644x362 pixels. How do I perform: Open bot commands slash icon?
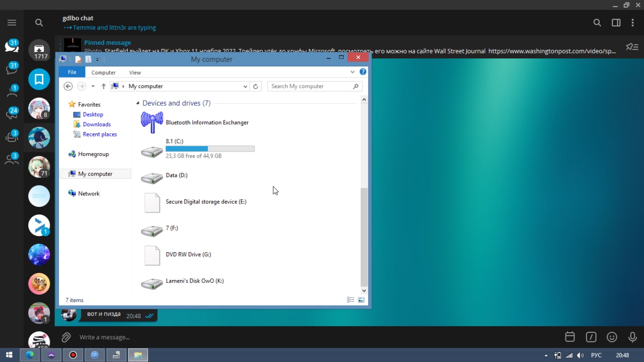[x=591, y=337]
